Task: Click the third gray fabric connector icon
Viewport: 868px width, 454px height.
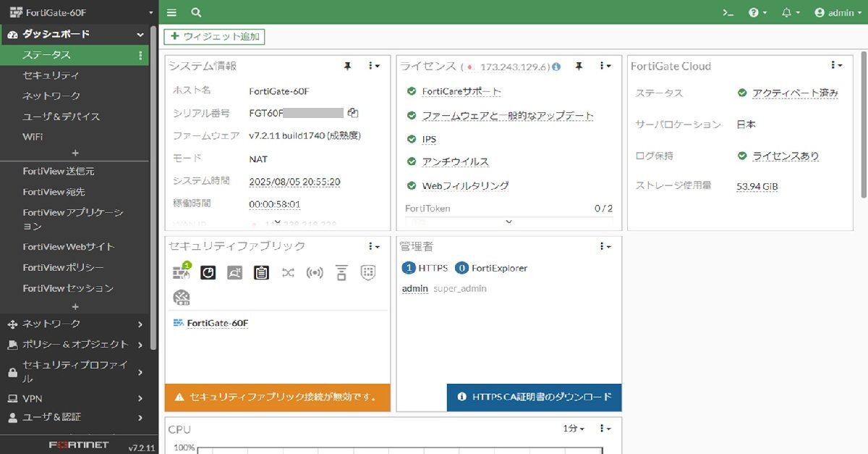Action: coord(234,272)
